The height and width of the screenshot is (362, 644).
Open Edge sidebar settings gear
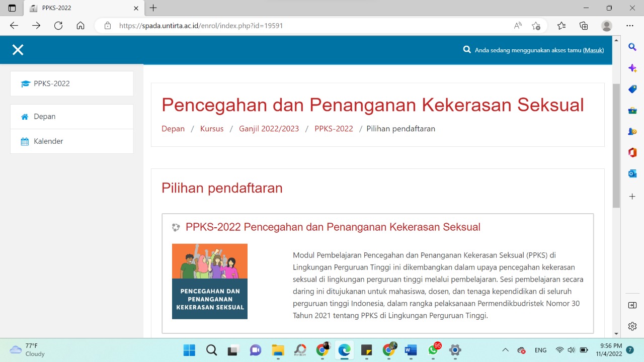click(632, 326)
